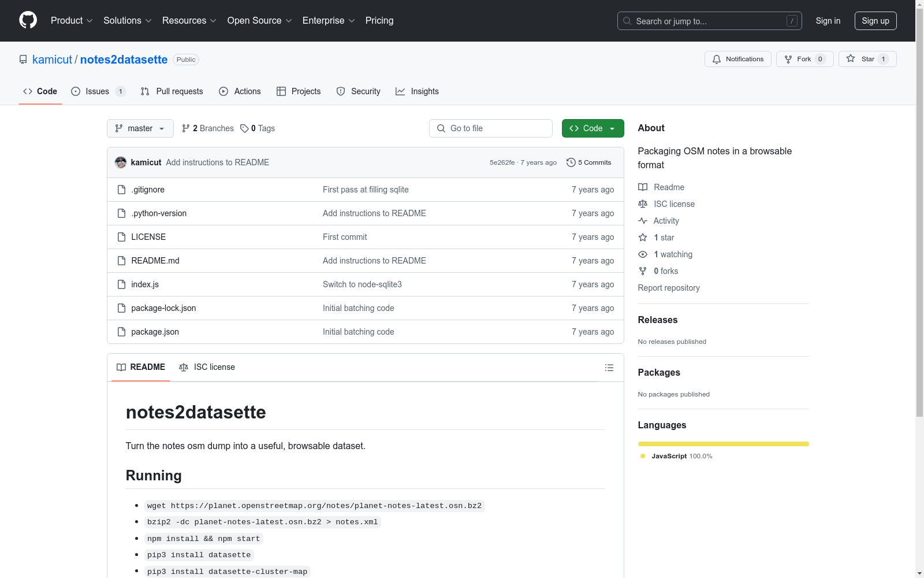Click the search magnifier icon in the header
Screen dimensions: 924x578
tap(627, 21)
